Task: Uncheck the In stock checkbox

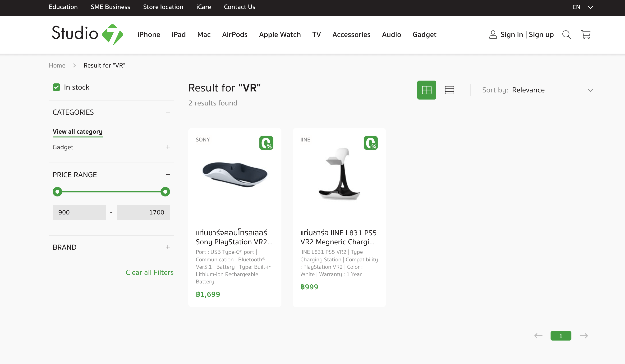Action: pyautogui.click(x=56, y=87)
